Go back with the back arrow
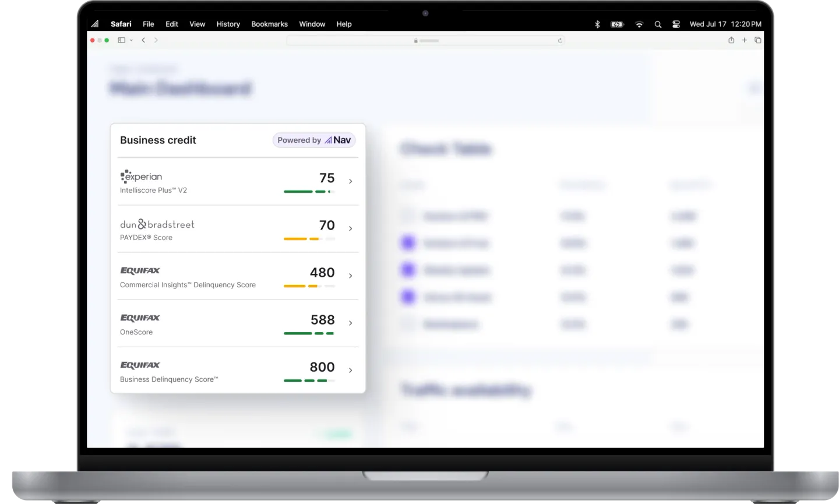The width and height of the screenshot is (839, 504). (x=143, y=40)
